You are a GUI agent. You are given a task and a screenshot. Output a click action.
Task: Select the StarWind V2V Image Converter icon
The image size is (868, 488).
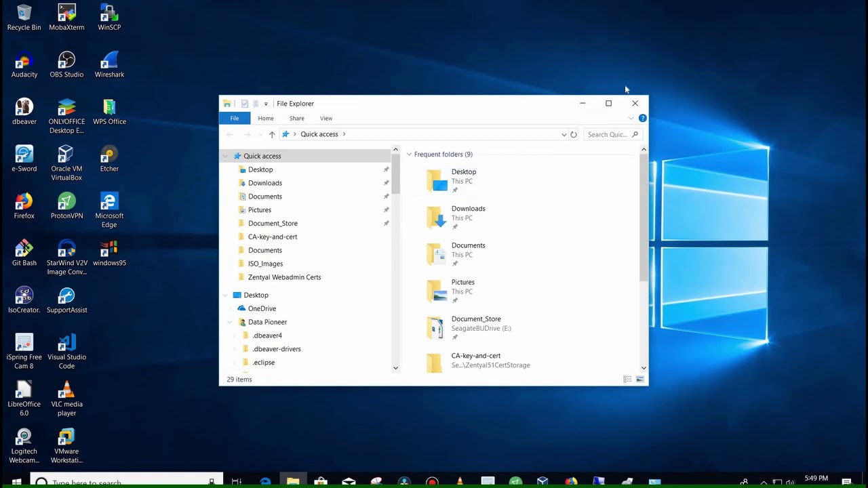pos(66,257)
